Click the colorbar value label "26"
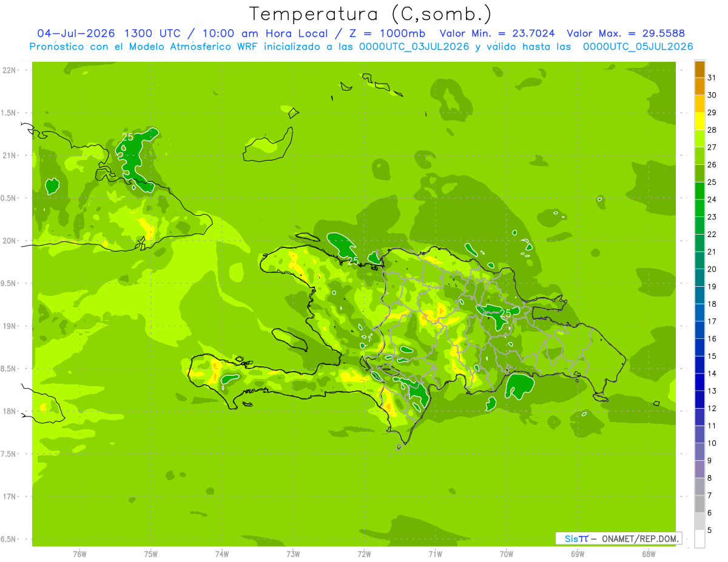 713,165
